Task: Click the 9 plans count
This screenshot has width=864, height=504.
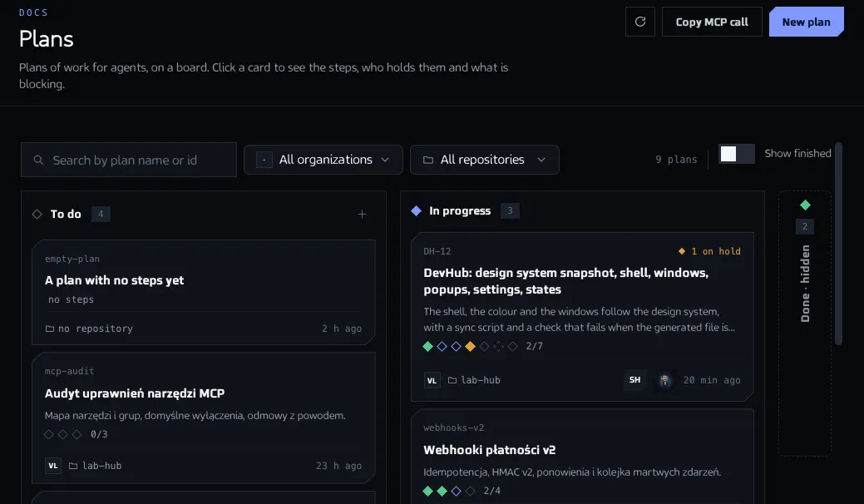Action: click(x=676, y=160)
